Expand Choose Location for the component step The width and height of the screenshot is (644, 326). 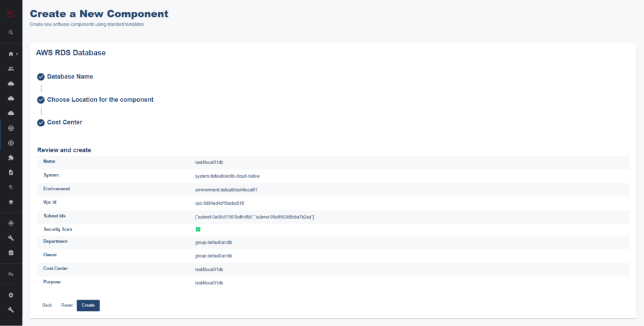tap(100, 99)
